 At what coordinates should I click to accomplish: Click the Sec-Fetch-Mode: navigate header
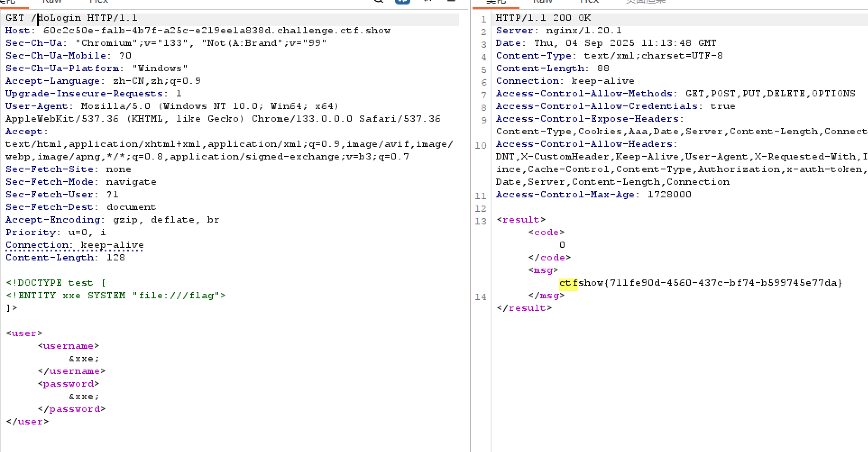point(81,182)
